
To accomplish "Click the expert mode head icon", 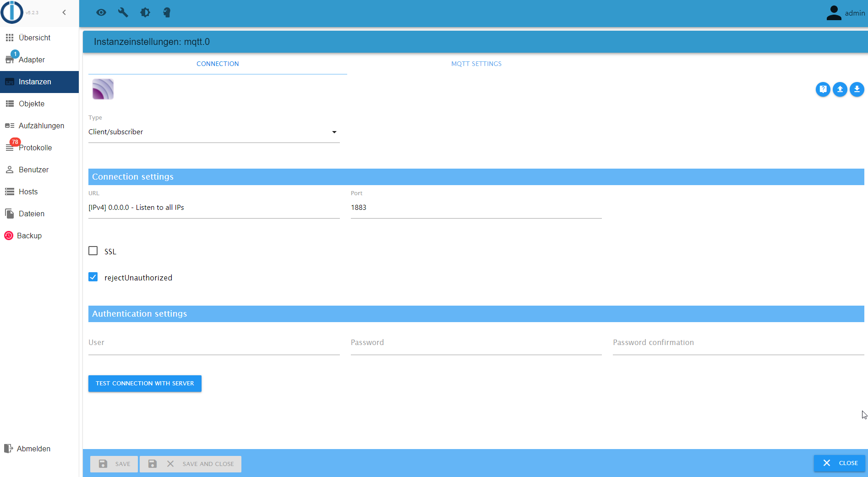I will point(167,12).
